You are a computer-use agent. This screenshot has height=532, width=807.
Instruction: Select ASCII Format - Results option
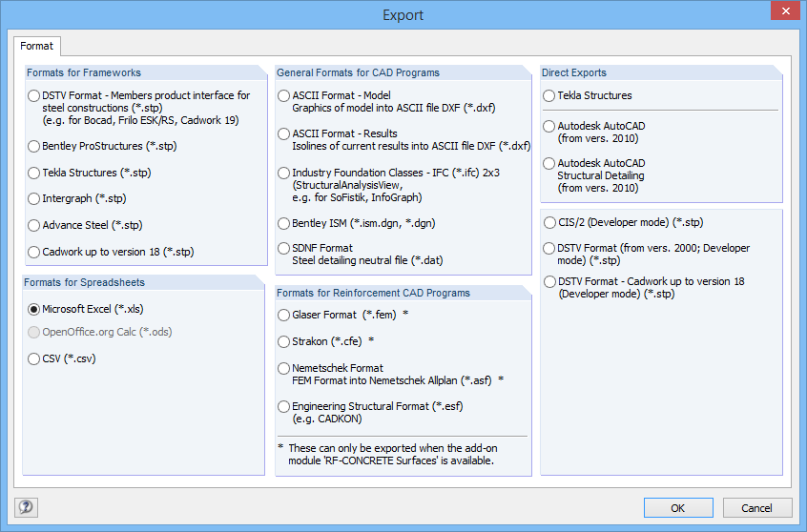click(284, 133)
